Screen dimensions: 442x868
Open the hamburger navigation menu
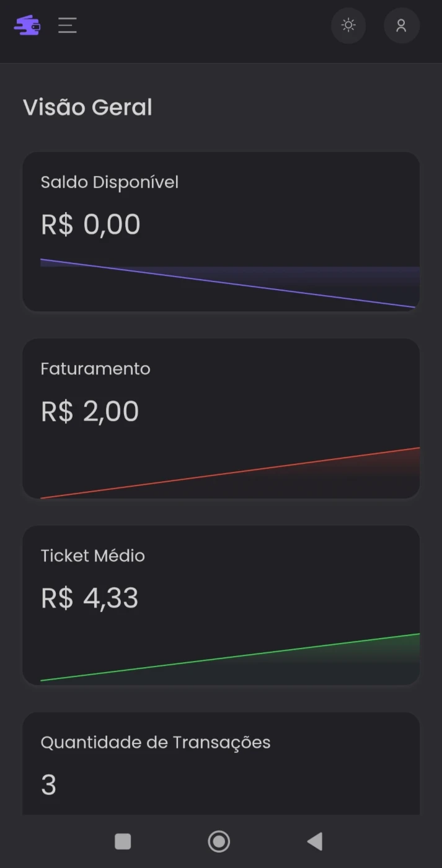[x=68, y=25]
